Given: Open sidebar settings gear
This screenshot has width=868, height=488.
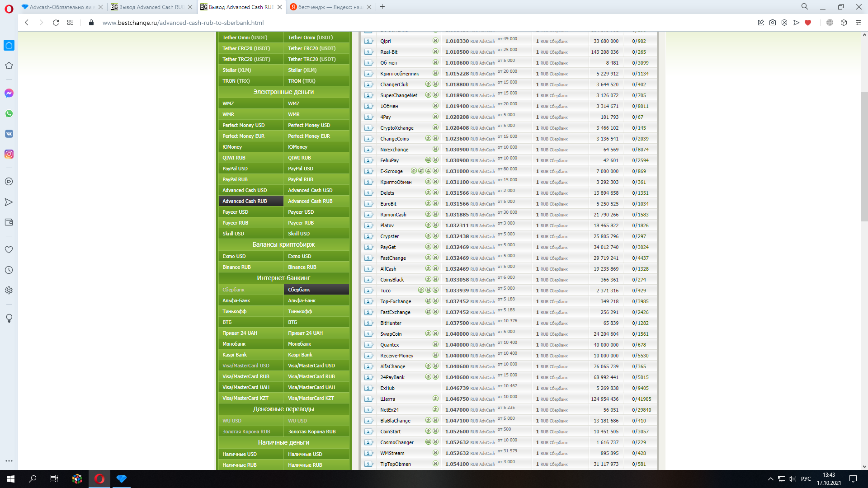Looking at the screenshot, I should click(x=9, y=291).
